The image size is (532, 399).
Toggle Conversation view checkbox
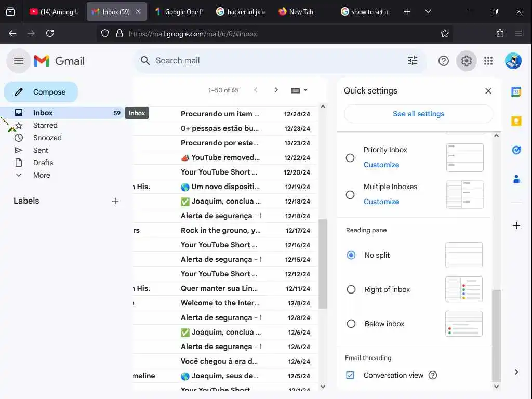(x=350, y=375)
